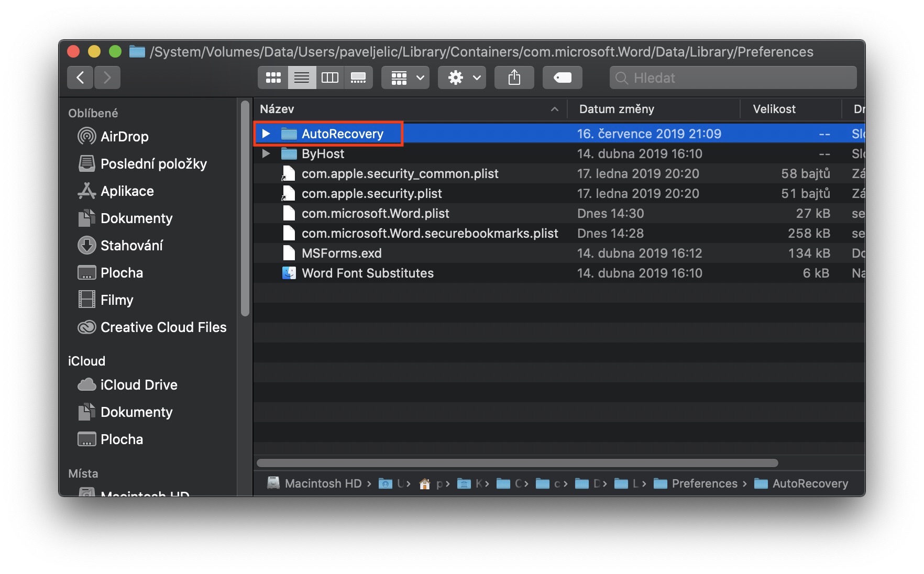The height and width of the screenshot is (574, 924).
Task: Open Dokumenty under Oblíbené
Action: point(125,218)
